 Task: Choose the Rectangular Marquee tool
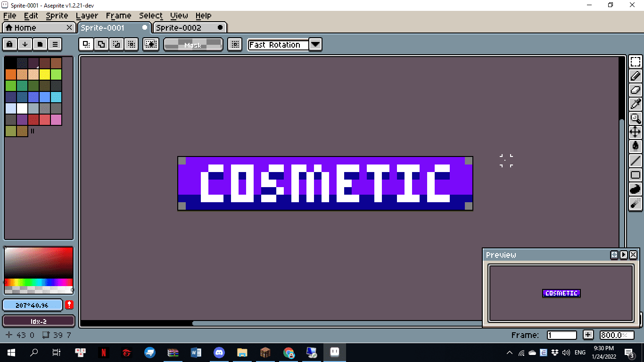tap(636, 61)
